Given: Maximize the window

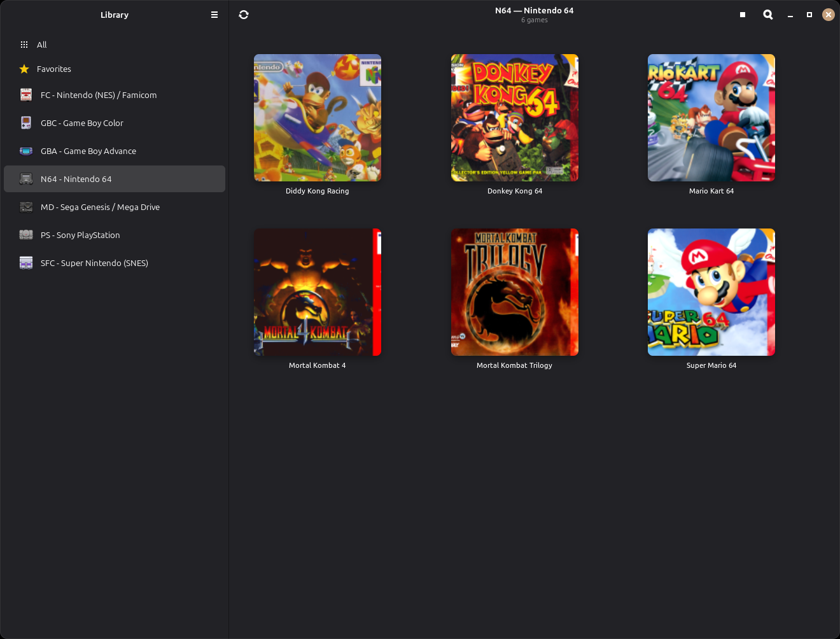Looking at the screenshot, I should click(x=809, y=15).
